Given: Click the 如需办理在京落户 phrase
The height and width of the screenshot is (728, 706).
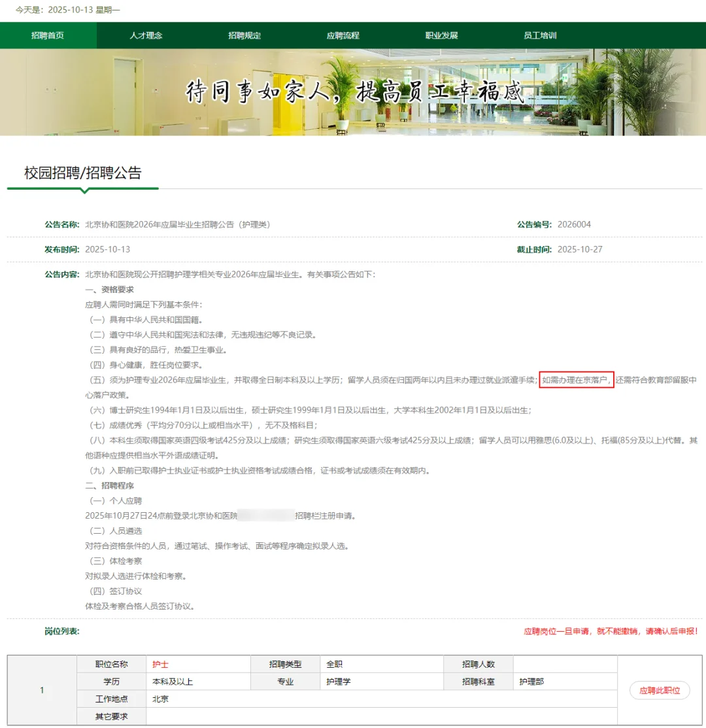Looking at the screenshot, I should tap(577, 380).
